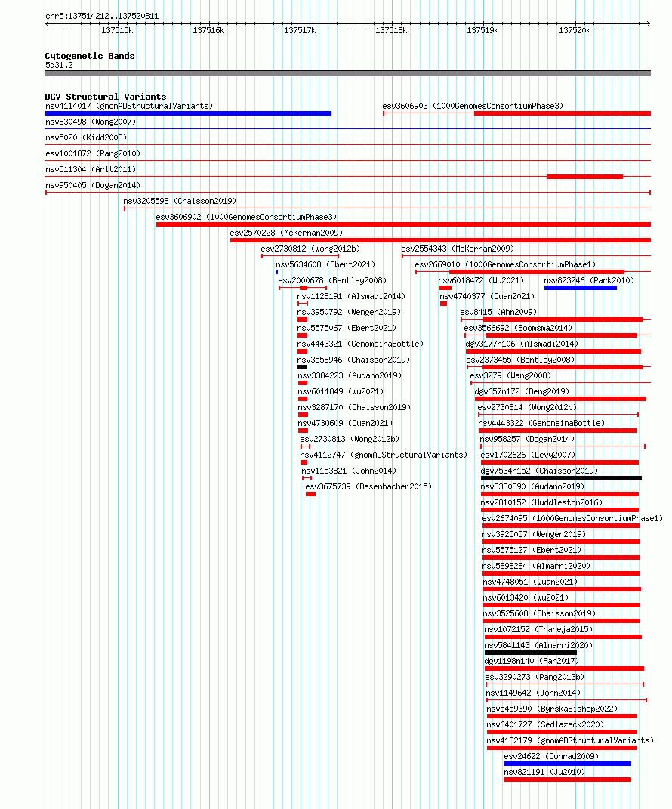Click the 5q31.2 cytogenetic band bar
672x809 pixels.
coord(347,73)
